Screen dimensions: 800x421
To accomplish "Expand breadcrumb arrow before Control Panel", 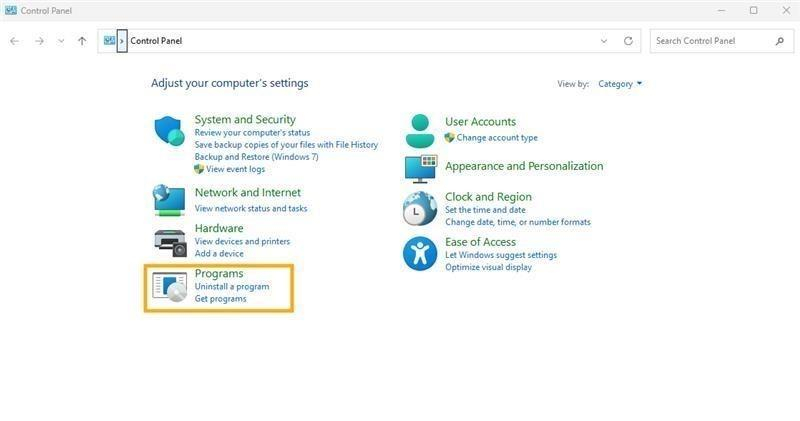I will (x=122, y=41).
